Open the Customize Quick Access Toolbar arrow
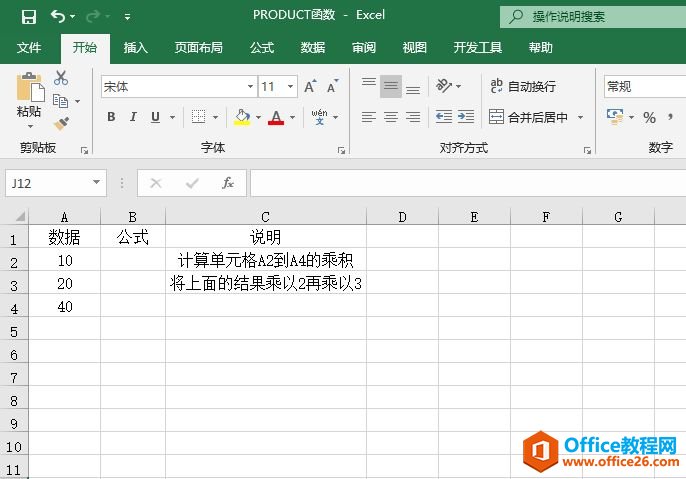The width and height of the screenshot is (686, 479). (x=127, y=17)
